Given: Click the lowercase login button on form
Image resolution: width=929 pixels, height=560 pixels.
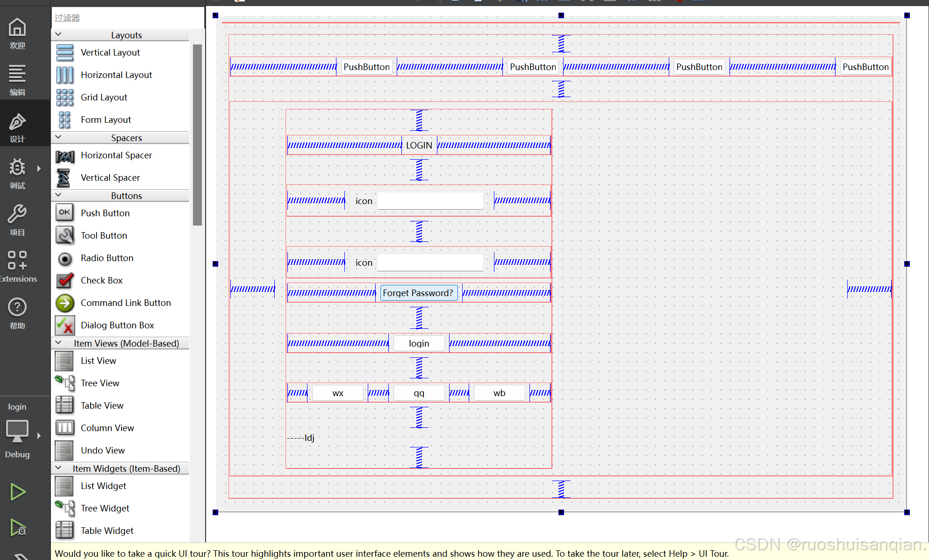Looking at the screenshot, I should point(419,343).
